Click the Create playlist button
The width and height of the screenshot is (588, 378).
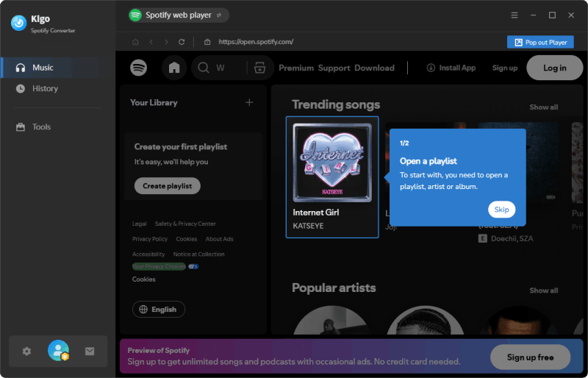(168, 186)
